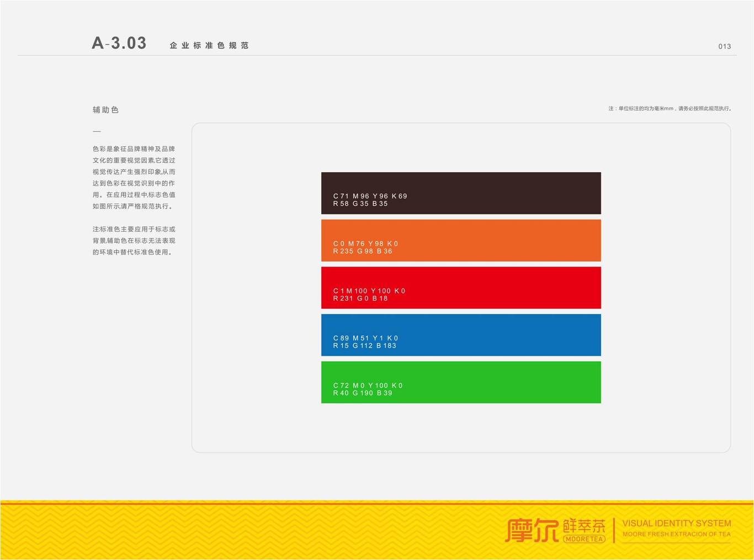This screenshot has height=560, width=754.
Task: Click the dark brown color bar
Action: (x=461, y=193)
